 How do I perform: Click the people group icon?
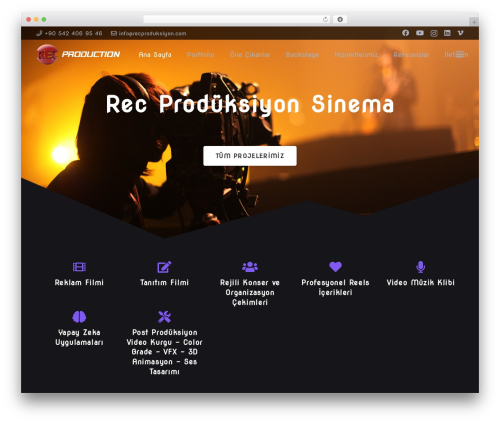tap(250, 267)
